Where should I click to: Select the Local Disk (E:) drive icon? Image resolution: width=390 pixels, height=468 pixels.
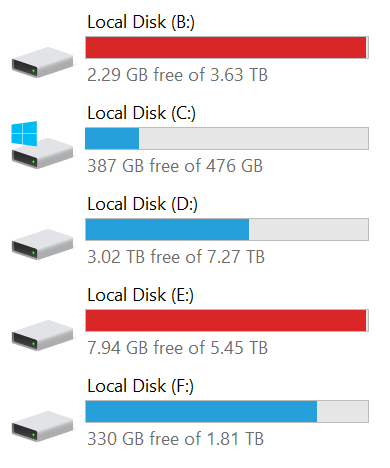click(x=42, y=335)
